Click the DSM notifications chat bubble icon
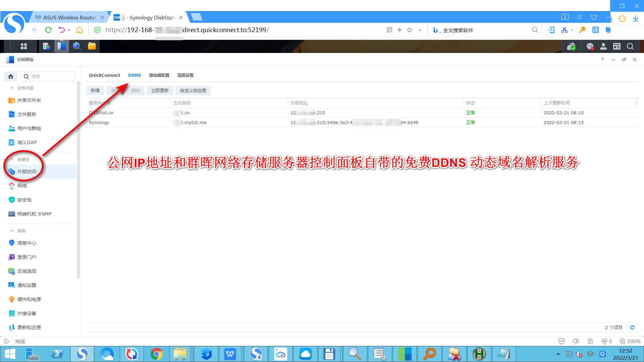The width and height of the screenshot is (644, 362). [x=590, y=47]
